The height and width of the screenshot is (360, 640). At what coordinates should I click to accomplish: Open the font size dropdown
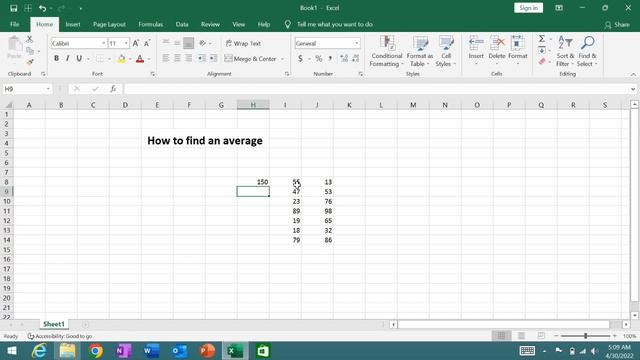pos(126,43)
